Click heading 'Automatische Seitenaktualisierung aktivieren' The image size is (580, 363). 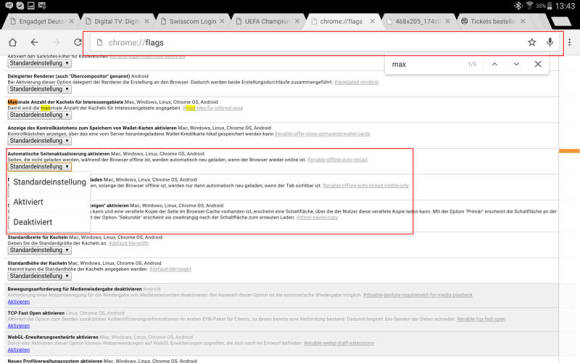(59, 154)
